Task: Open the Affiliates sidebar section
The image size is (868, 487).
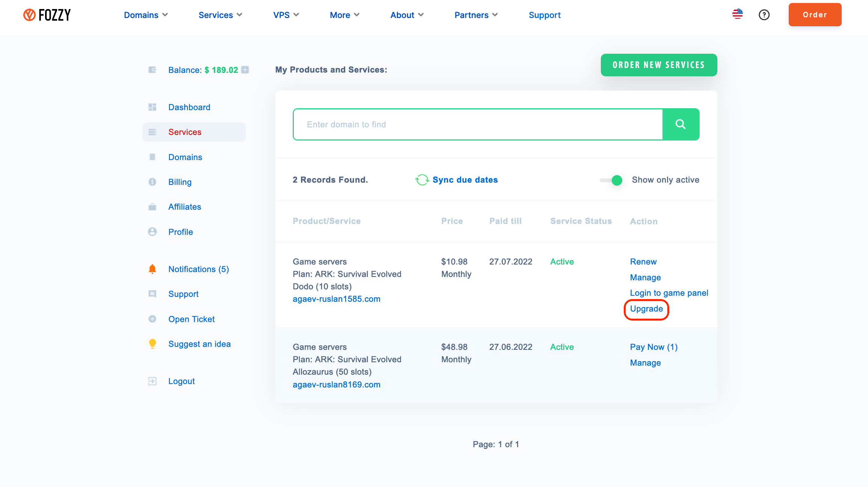Action: (x=184, y=207)
